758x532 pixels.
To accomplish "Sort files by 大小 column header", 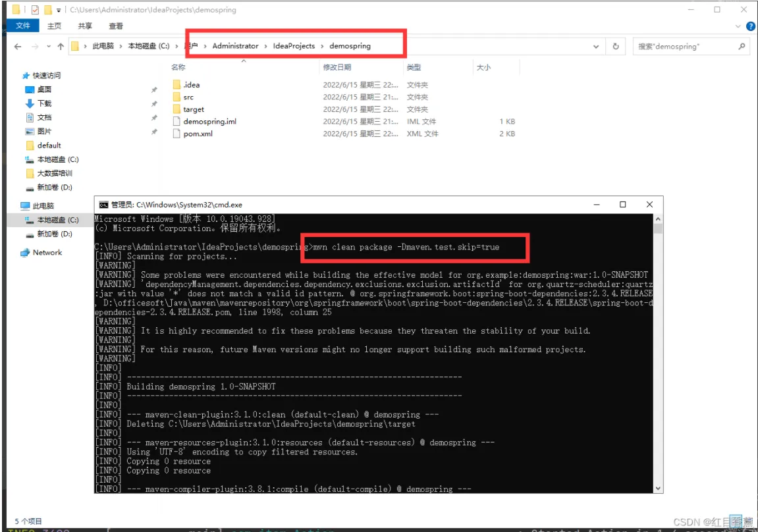I will (483, 67).
